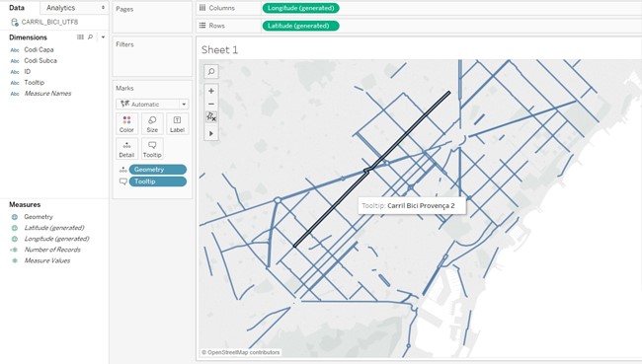This screenshot has height=364, width=642.
Task: Expand the map toolbar arrow flyout
Action: coord(211,133)
